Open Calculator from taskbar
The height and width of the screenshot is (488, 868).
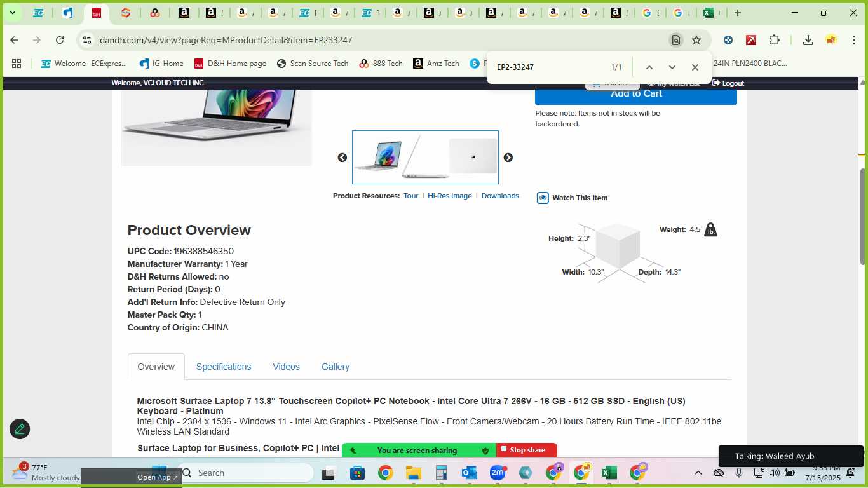click(x=442, y=473)
